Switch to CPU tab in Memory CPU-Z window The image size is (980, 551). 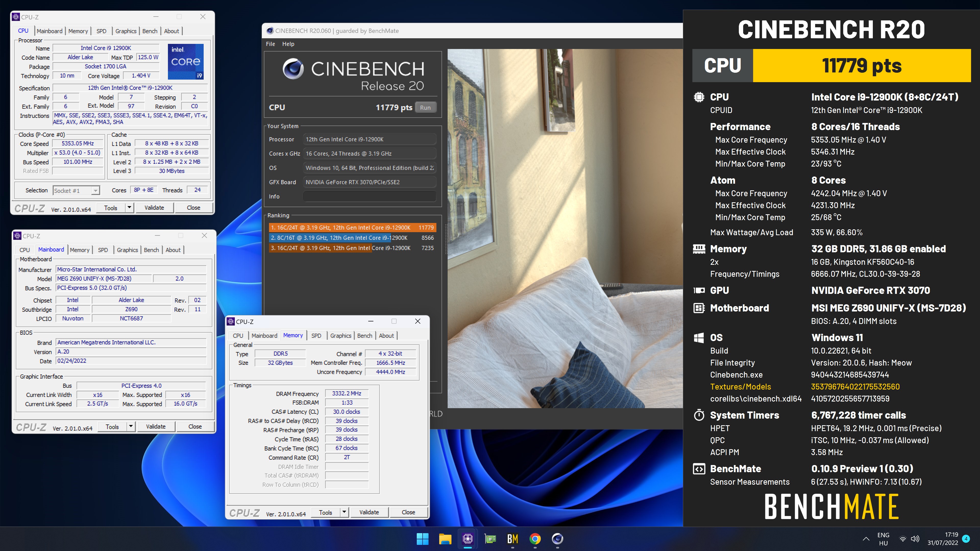coord(238,335)
